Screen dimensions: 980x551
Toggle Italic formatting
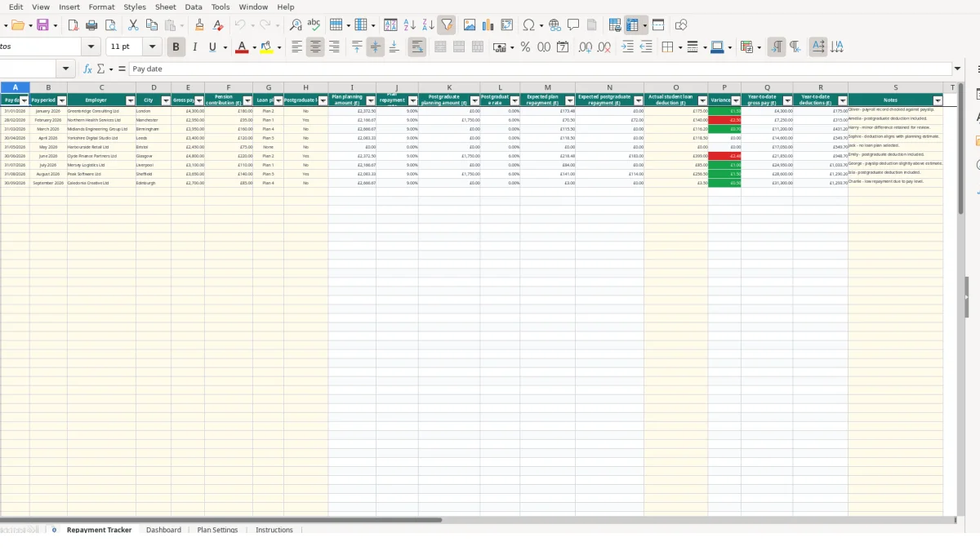pyautogui.click(x=194, y=47)
